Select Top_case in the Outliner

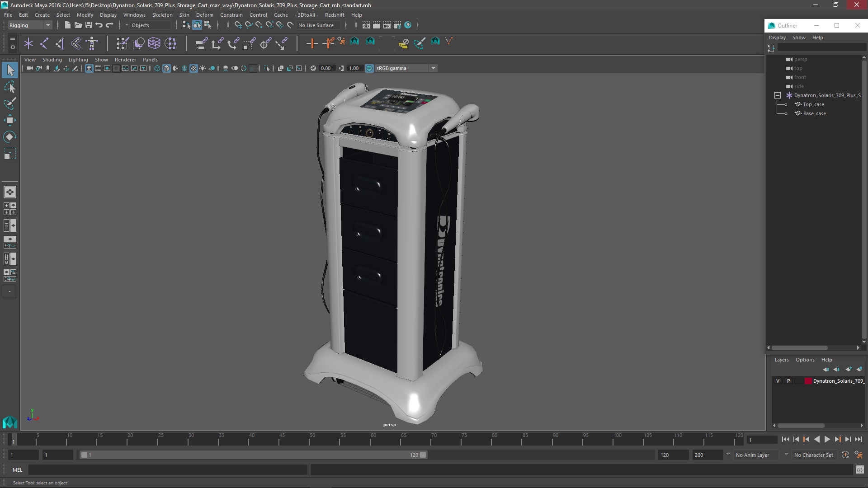(813, 104)
